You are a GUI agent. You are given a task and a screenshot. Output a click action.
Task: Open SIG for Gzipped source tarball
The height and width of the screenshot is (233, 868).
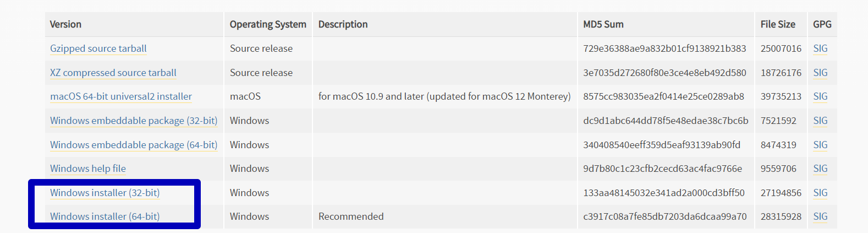[x=820, y=48]
